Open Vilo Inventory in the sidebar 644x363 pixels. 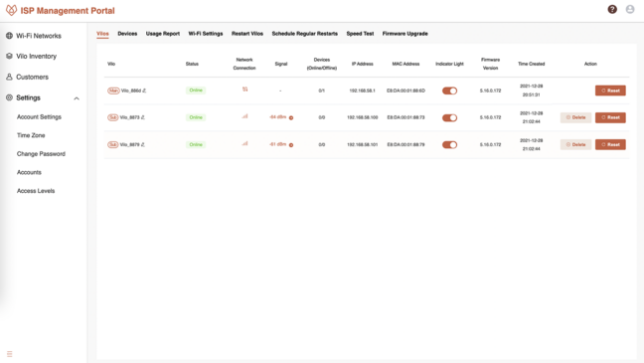(36, 57)
